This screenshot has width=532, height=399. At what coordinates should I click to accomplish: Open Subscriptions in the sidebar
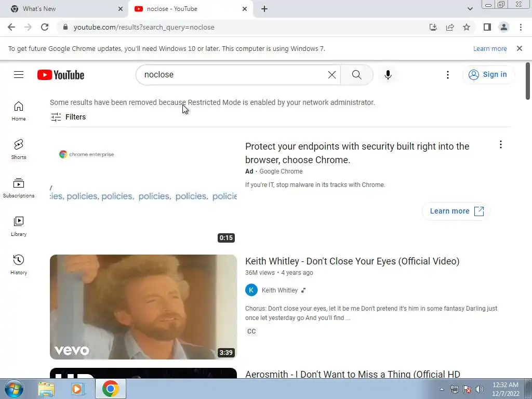(19, 188)
